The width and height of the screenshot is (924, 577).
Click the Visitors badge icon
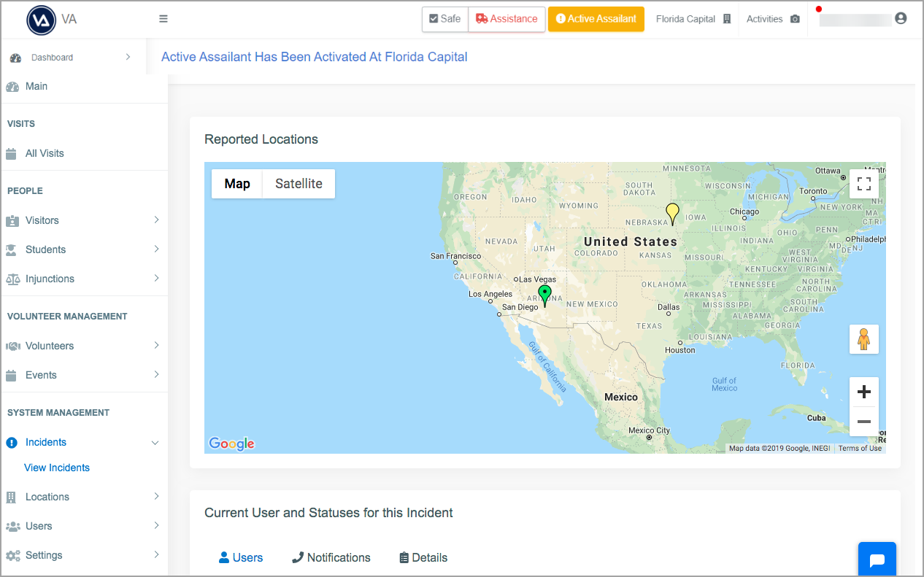click(x=12, y=220)
